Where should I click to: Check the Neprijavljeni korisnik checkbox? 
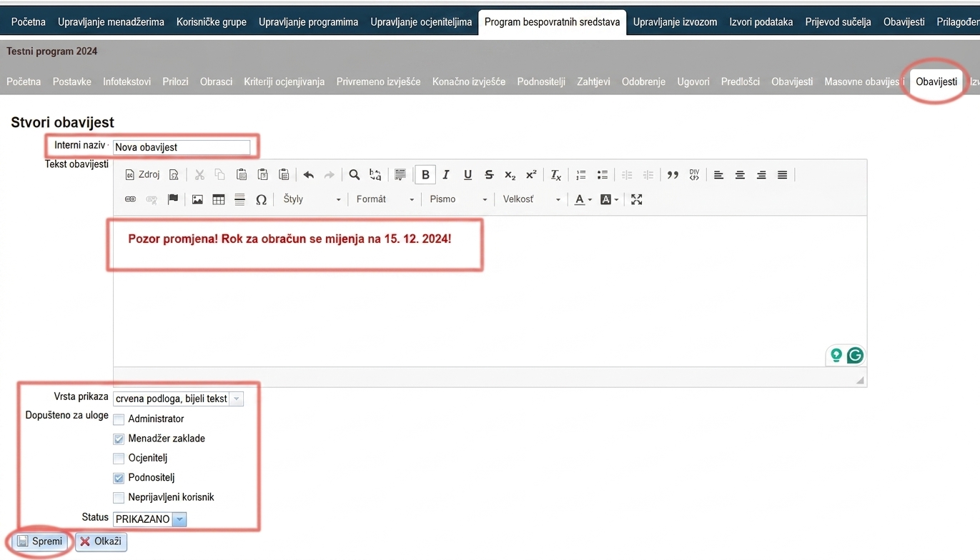(x=119, y=498)
